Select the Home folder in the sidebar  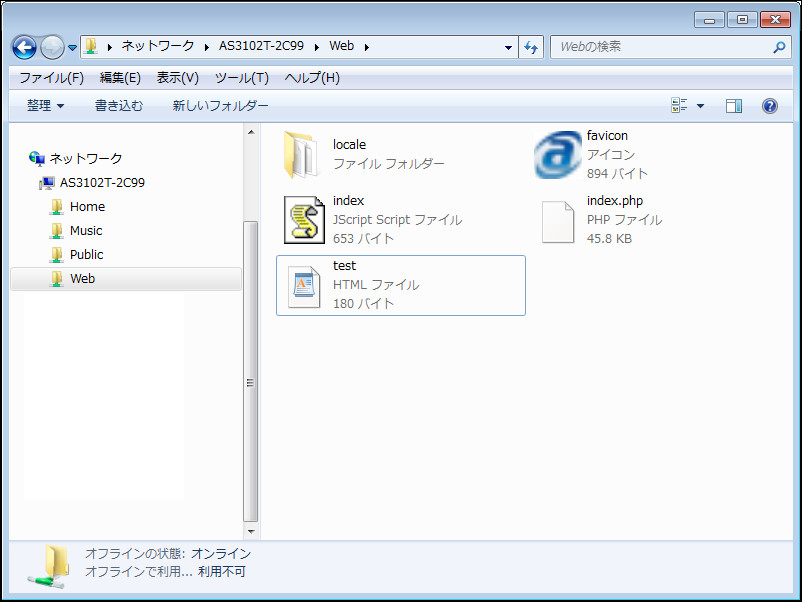87,206
